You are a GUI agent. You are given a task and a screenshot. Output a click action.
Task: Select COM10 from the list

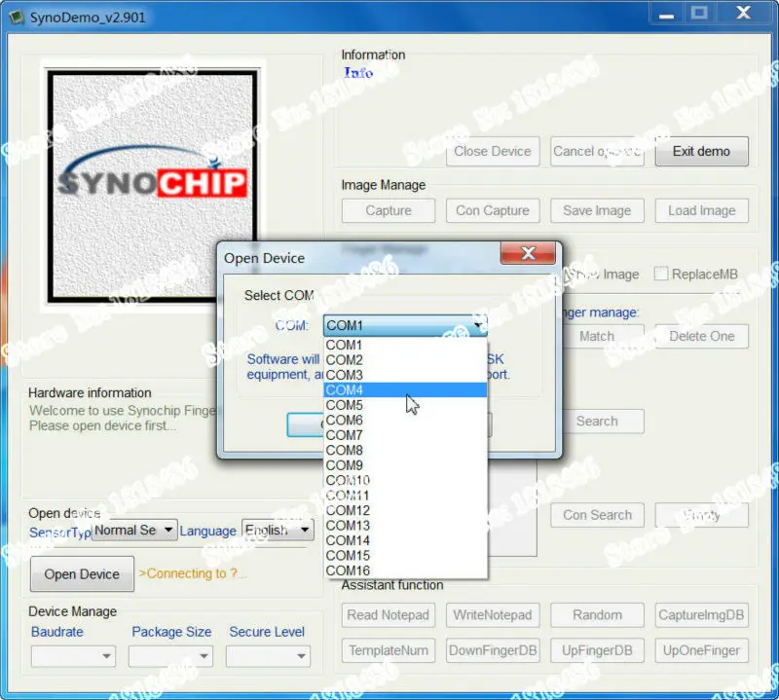(x=405, y=480)
